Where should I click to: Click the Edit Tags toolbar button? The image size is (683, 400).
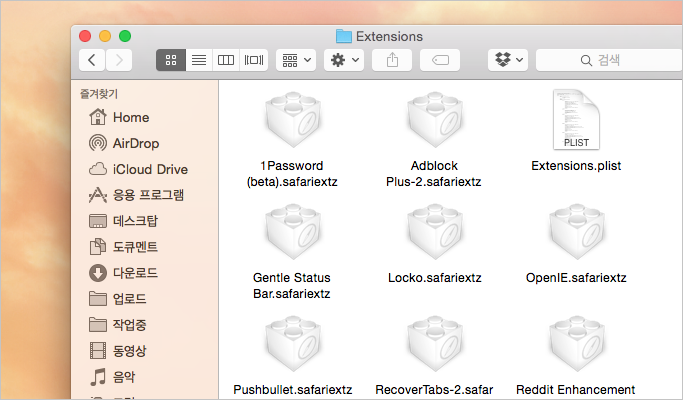point(440,60)
